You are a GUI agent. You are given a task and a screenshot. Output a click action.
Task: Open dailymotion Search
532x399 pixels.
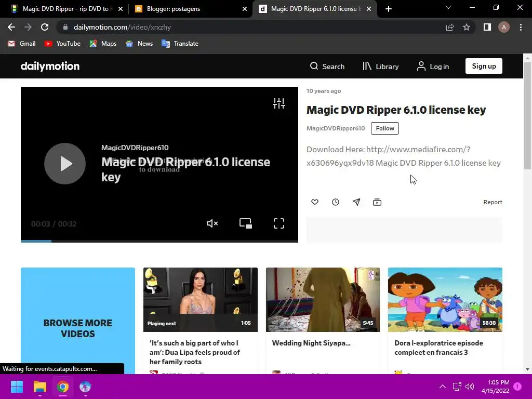[327, 66]
